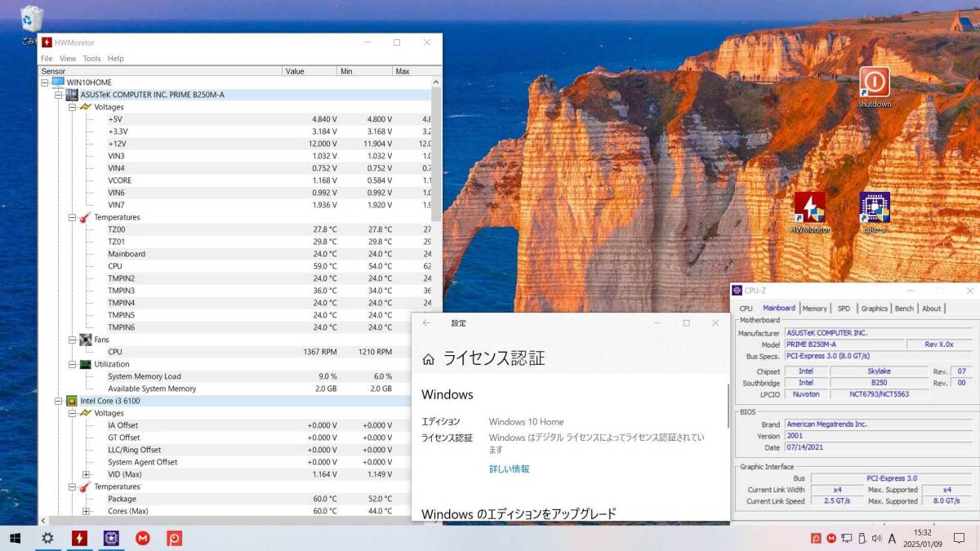Select the HWMonitor desktop shortcut
This screenshot has height=551, width=980.
[x=809, y=213]
